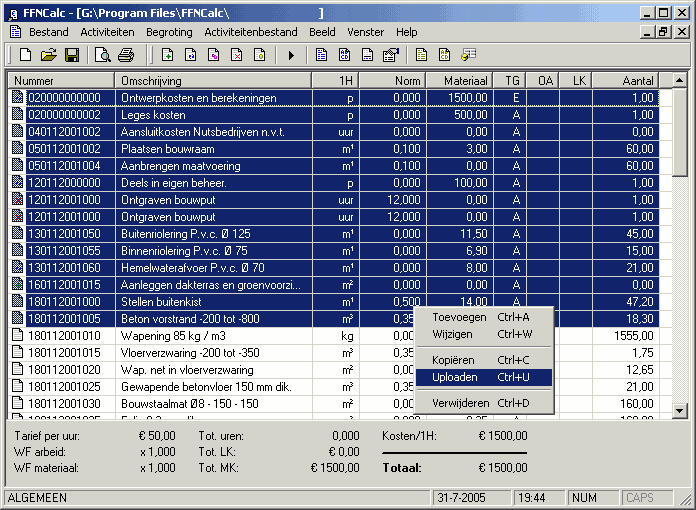The width and height of the screenshot is (696, 510).
Task: Open the Bestand menu
Action: coord(49,32)
